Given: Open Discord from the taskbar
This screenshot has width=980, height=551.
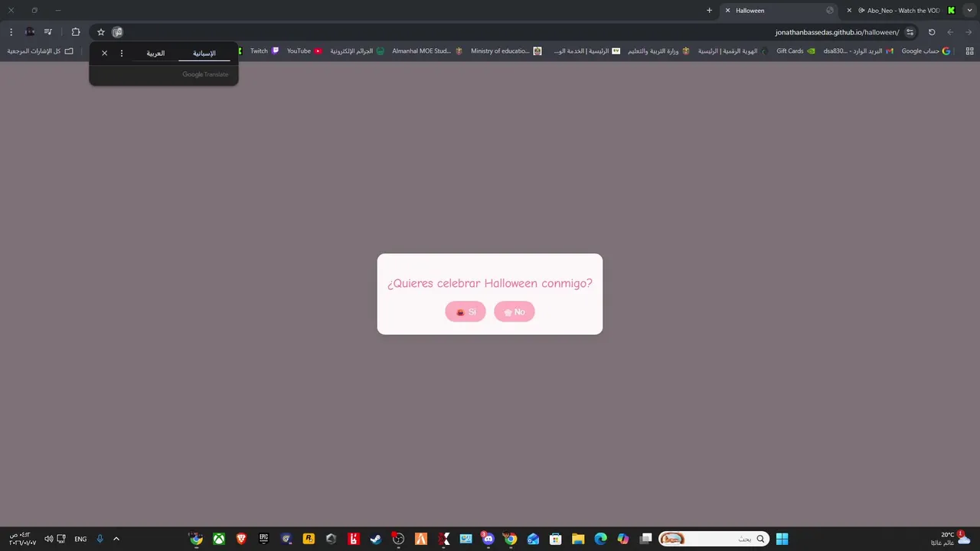Looking at the screenshot, I should [488, 539].
